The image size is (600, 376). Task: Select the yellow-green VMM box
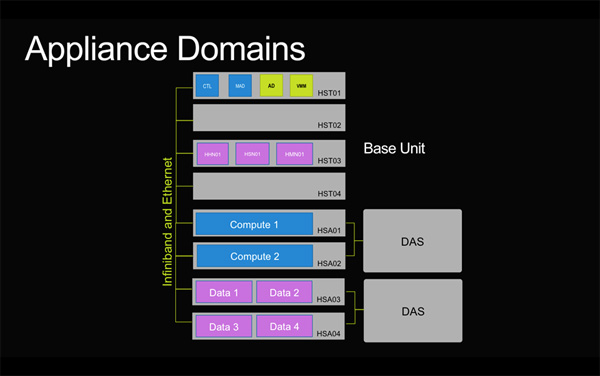(301, 85)
